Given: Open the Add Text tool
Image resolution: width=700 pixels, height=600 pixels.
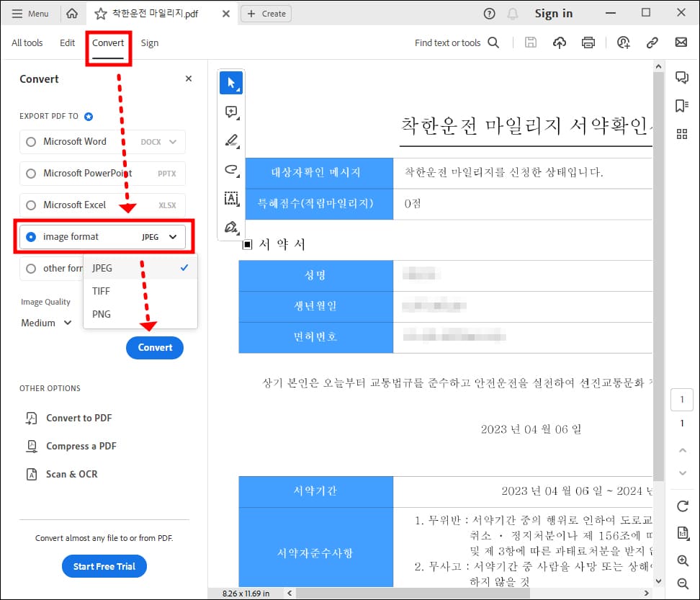Looking at the screenshot, I should pos(231,199).
